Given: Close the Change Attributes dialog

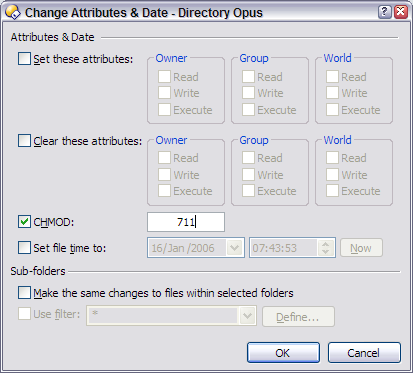Looking at the screenshot, I should tap(401, 12).
